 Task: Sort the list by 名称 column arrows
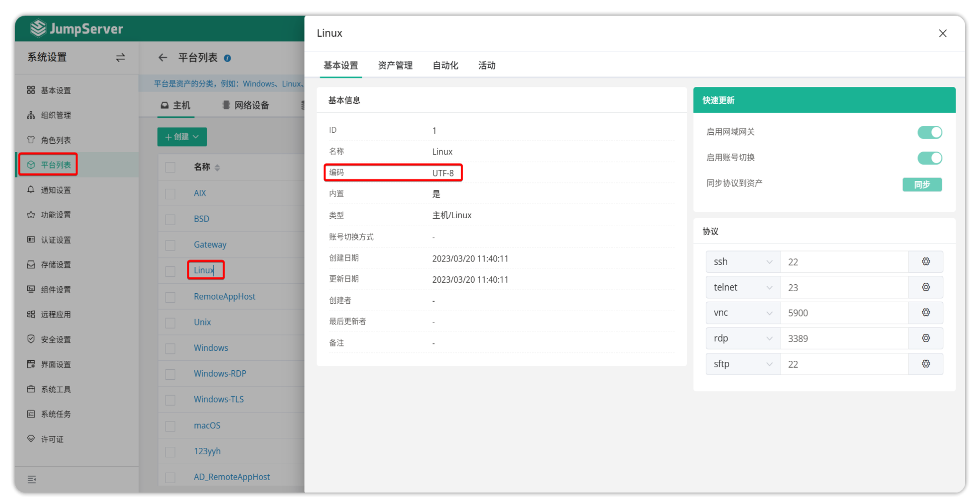coord(217,168)
